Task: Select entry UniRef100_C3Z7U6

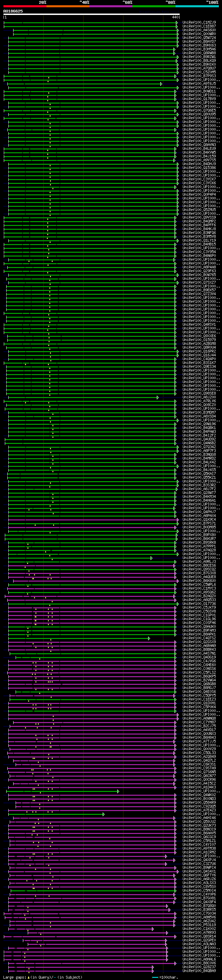Action: (x=199, y=864)
